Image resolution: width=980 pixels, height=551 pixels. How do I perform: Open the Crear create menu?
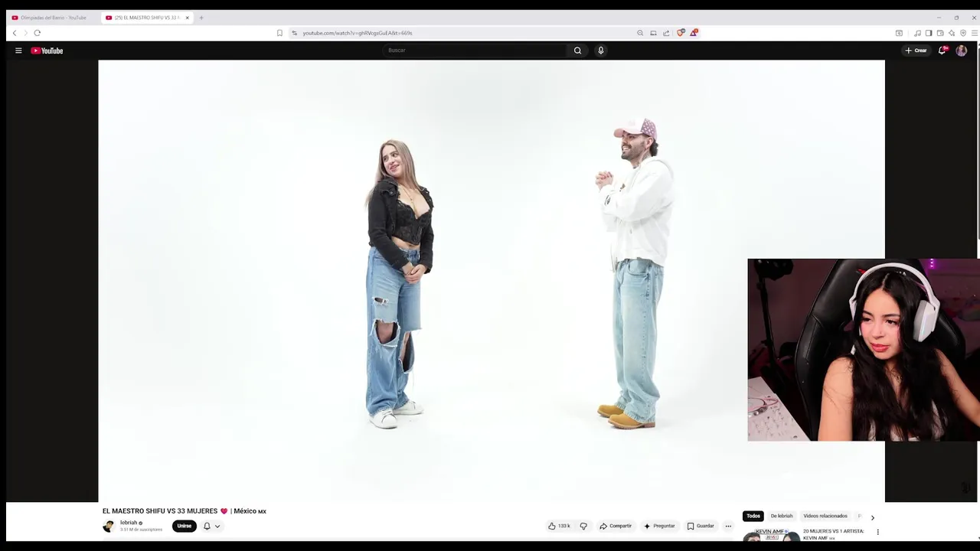pyautogui.click(x=916, y=51)
